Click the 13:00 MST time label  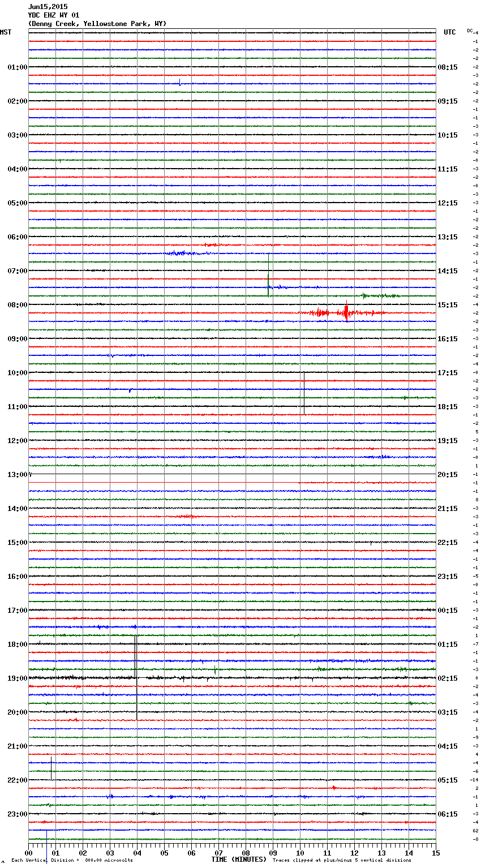[x=17, y=475]
